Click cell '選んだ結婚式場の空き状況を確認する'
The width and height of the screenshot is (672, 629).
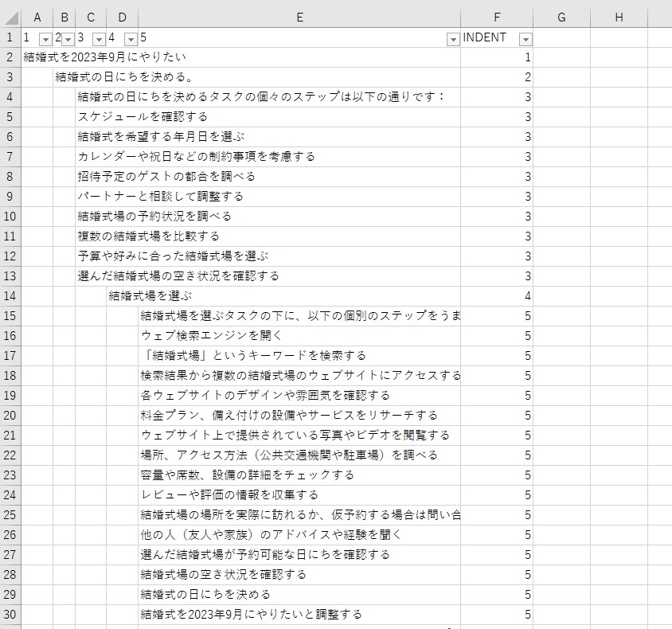click(x=178, y=276)
